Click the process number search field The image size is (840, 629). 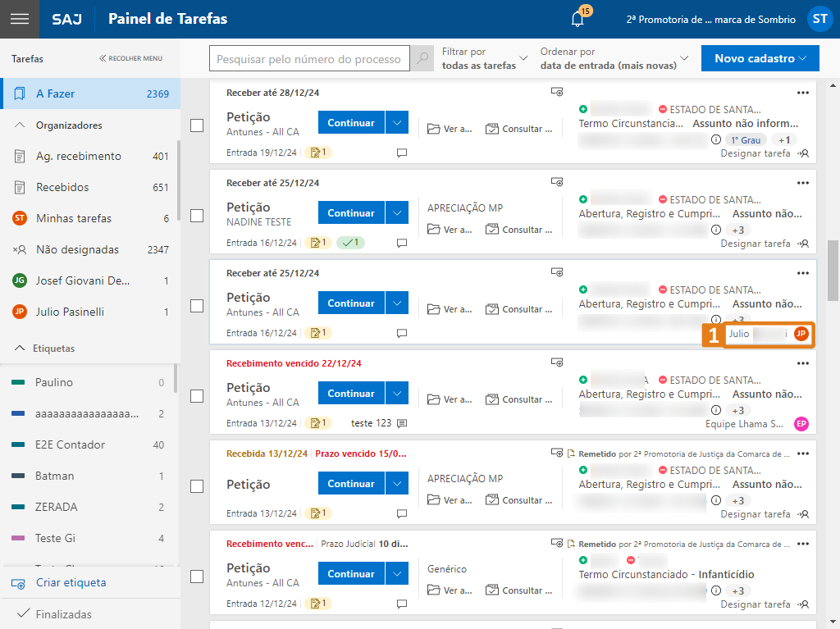point(308,59)
